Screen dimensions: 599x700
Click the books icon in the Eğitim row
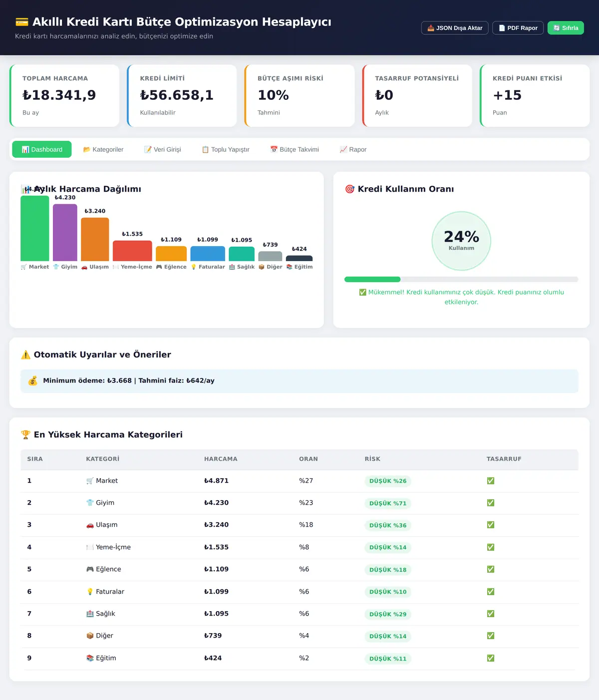(90, 658)
